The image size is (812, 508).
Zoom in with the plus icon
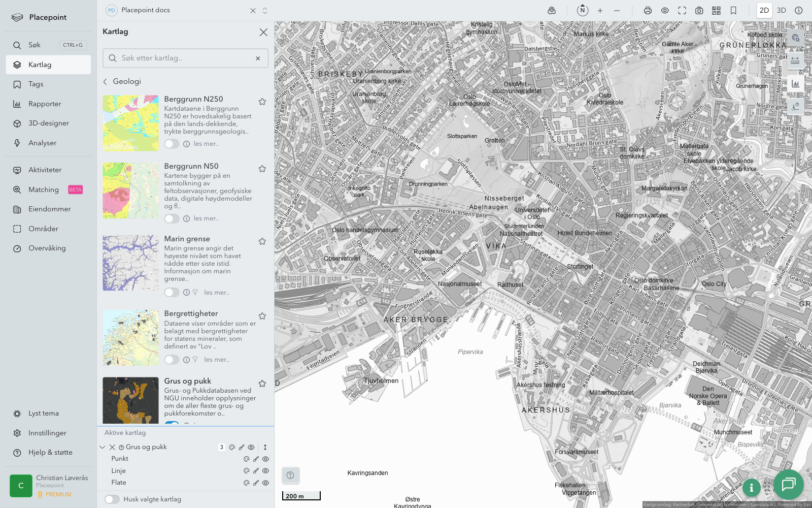point(600,11)
